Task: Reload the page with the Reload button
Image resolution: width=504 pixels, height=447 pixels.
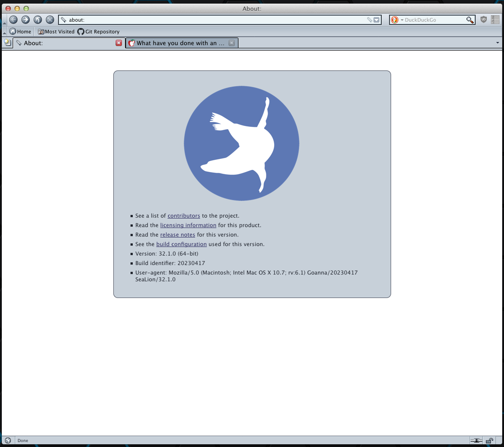Action: tap(37, 19)
